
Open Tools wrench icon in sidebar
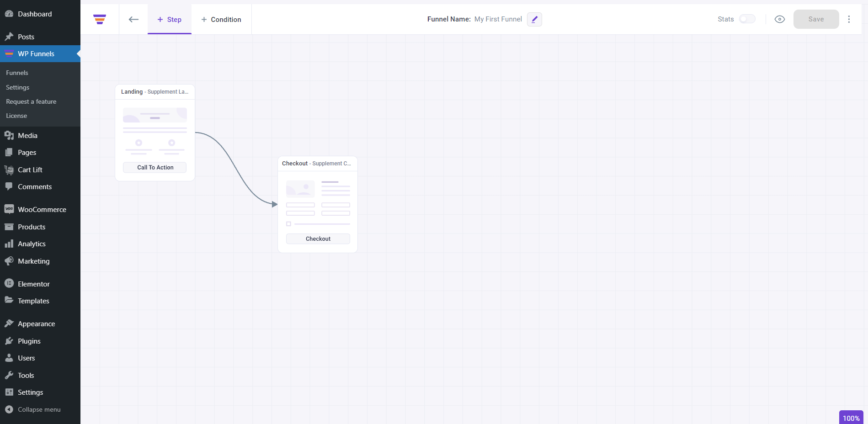point(9,375)
